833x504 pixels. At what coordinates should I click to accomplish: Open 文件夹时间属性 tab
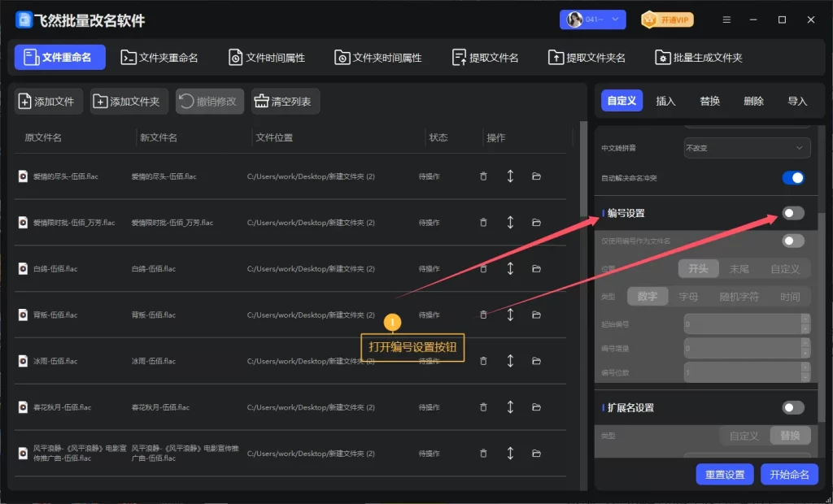coord(378,58)
